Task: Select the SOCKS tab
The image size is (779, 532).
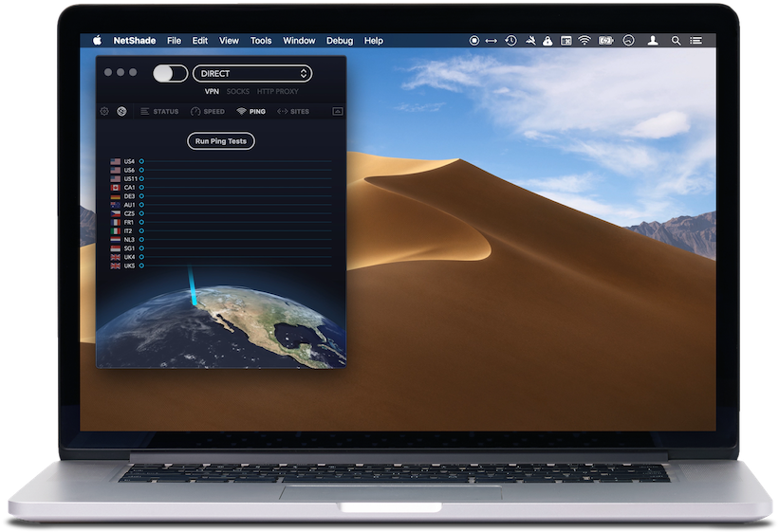Action: (238, 91)
